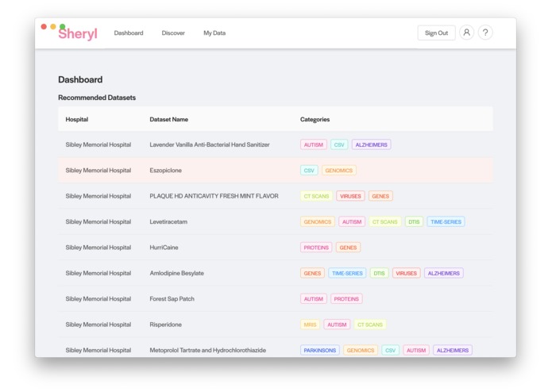552x392 pixels.
Task: Click CT SCANS tag on Risperidone row
Action: pyautogui.click(x=369, y=324)
